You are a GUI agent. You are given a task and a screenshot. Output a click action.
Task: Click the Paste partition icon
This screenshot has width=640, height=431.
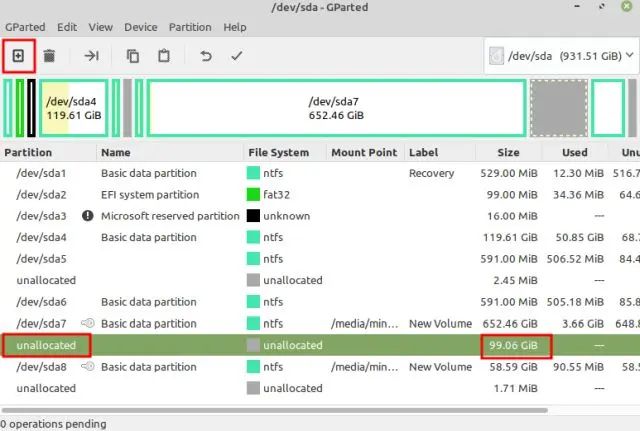[164, 56]
